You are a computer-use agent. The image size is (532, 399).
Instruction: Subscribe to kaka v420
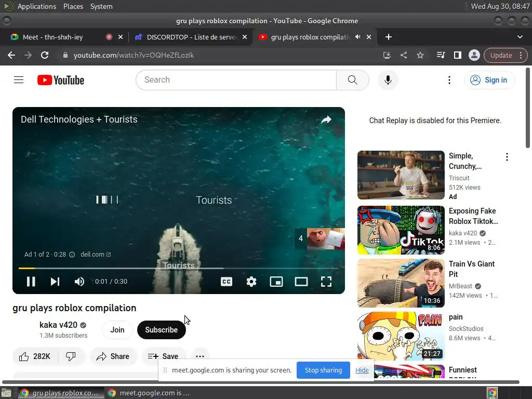pos(162,330)
